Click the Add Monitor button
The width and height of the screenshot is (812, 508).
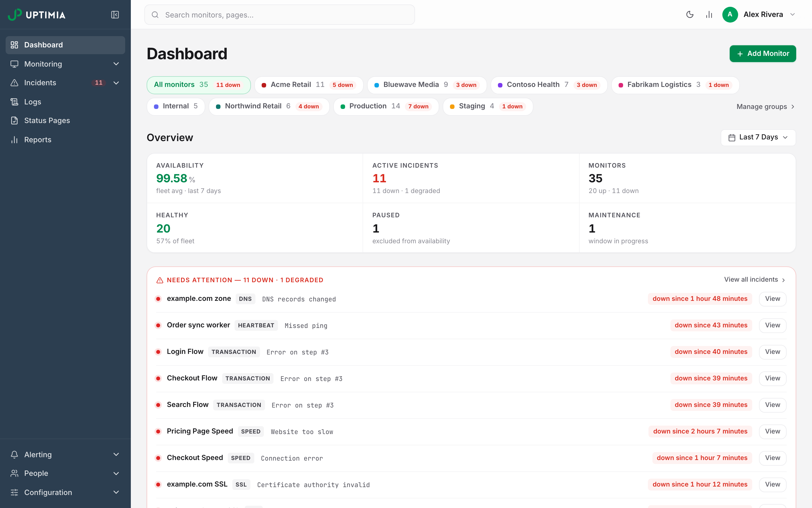tap(762, 54)
